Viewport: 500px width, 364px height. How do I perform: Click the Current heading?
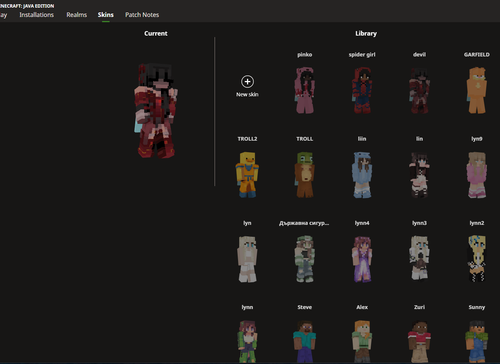[x=156, y=33]
